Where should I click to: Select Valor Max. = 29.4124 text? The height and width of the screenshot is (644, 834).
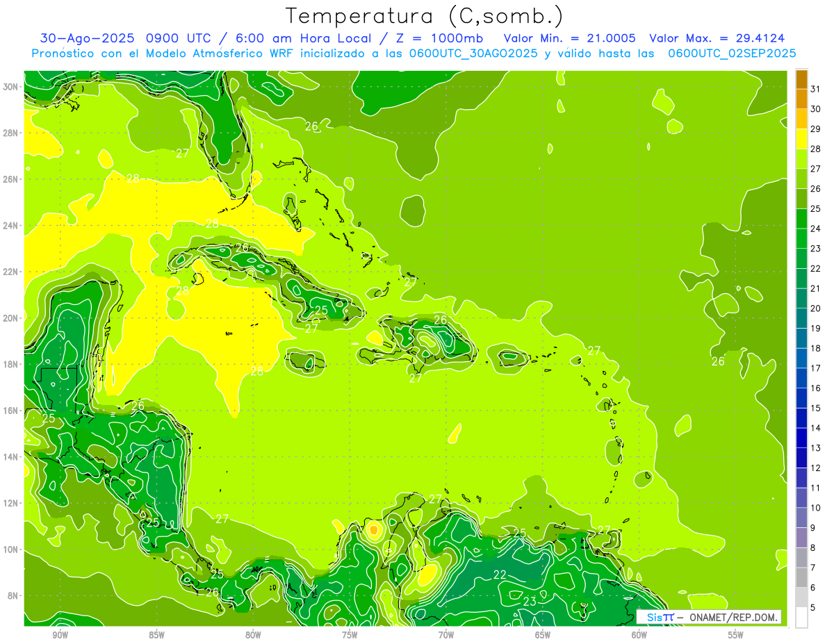pos(717,38)
